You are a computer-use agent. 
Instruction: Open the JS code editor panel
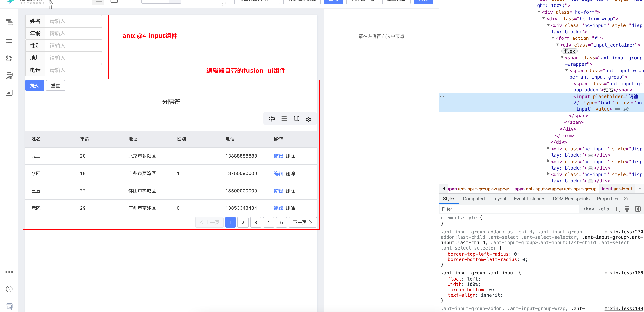9,93
